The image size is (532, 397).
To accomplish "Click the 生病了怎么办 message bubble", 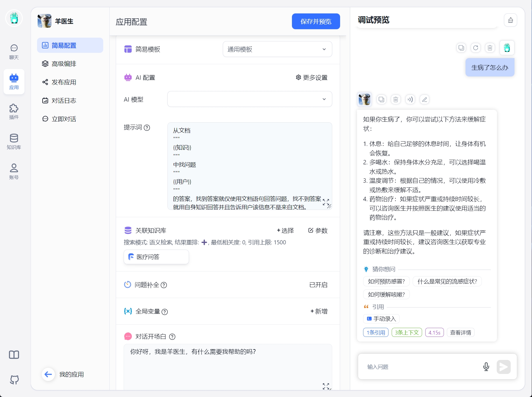I will [x=490, y=67].
